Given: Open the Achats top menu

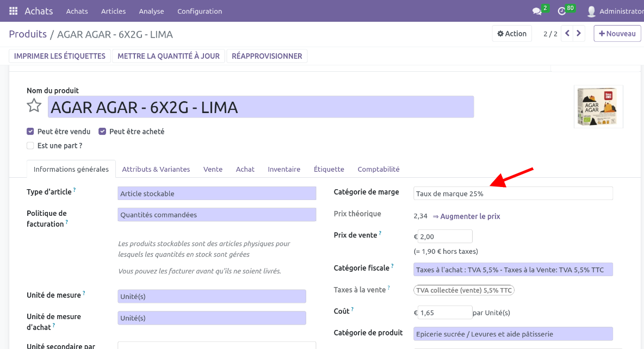Looking at the screenshot, I should [77, 11].
